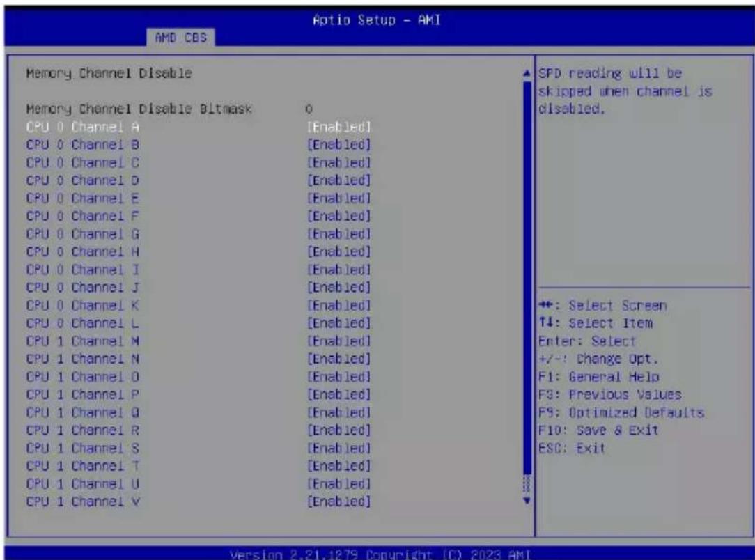Open CPU 0 Channel A option

199,127
